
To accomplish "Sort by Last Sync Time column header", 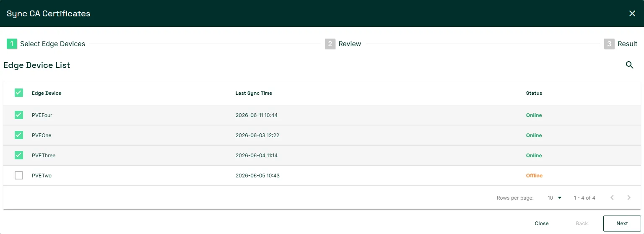I will [254, 93].
